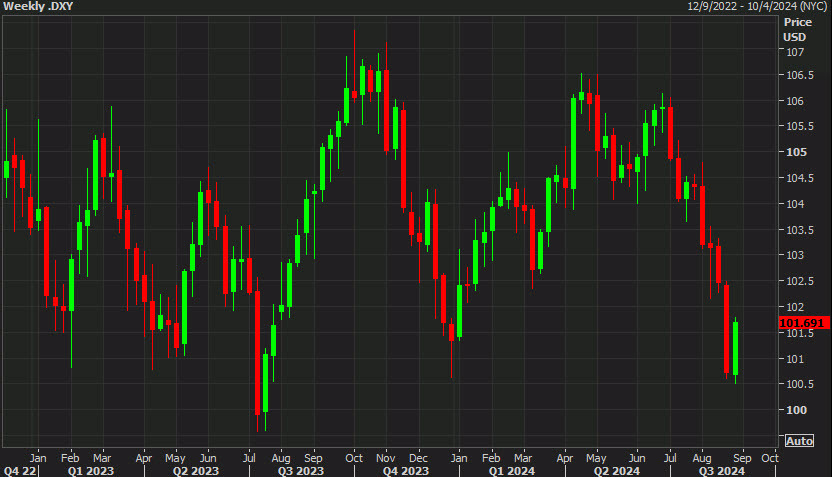This screenshot has height=477, width=832.
Task: Click the 103.5 price axis label
Action: click(800, 230)
